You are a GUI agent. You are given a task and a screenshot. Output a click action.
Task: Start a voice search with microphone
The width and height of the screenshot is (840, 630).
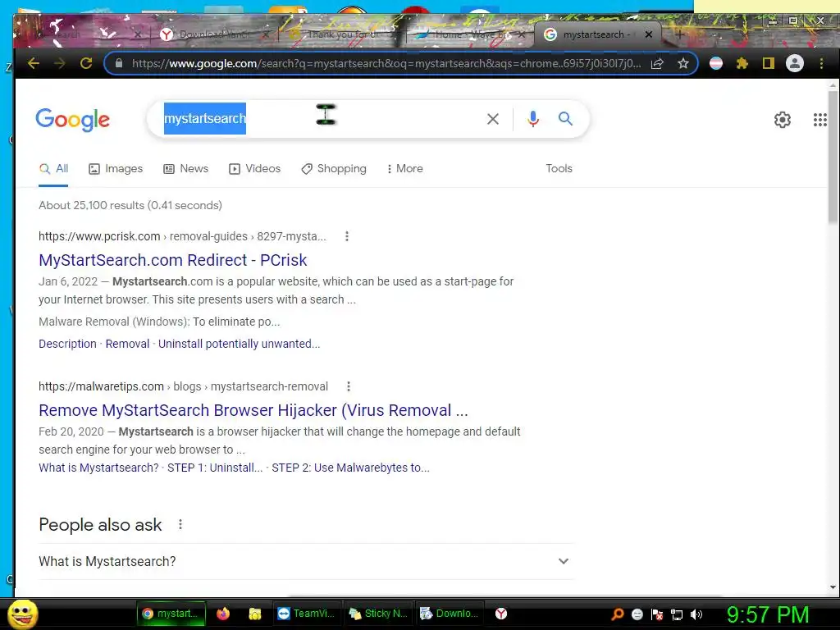[x=533, y=119]
